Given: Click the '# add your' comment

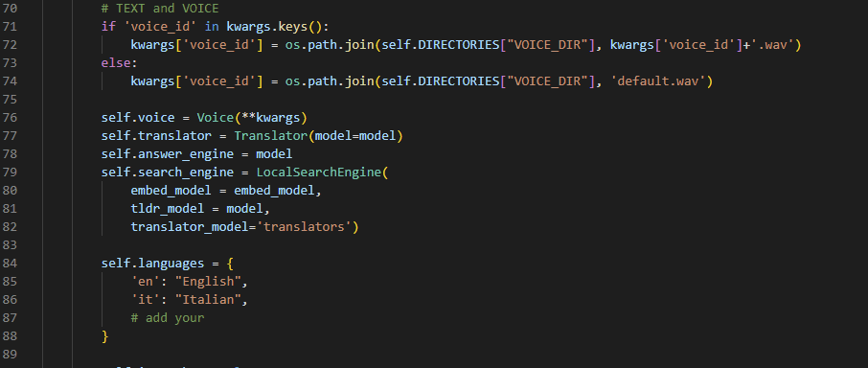Looking at the screenshot, I should (167, 319).
